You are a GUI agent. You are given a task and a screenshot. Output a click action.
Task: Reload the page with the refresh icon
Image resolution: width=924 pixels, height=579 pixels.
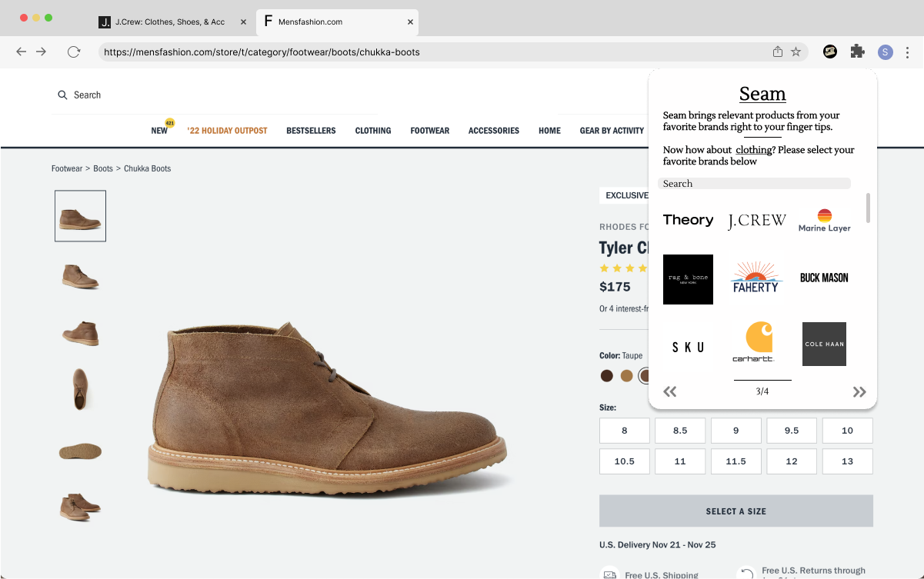click(74, 52)
